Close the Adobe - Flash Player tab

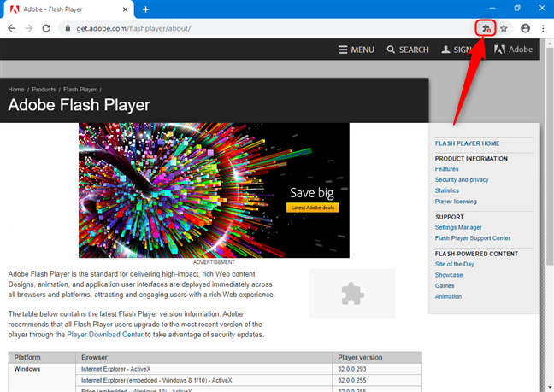125,9
